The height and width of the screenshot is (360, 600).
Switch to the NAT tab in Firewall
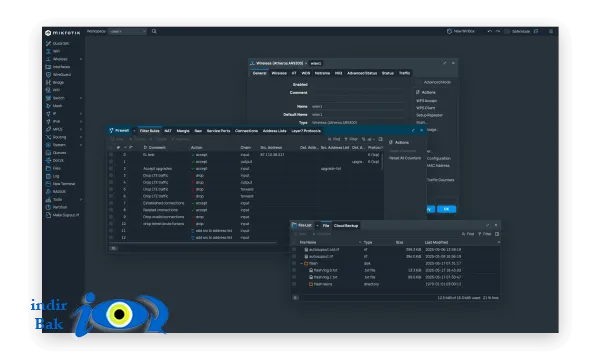coord(168,131)
